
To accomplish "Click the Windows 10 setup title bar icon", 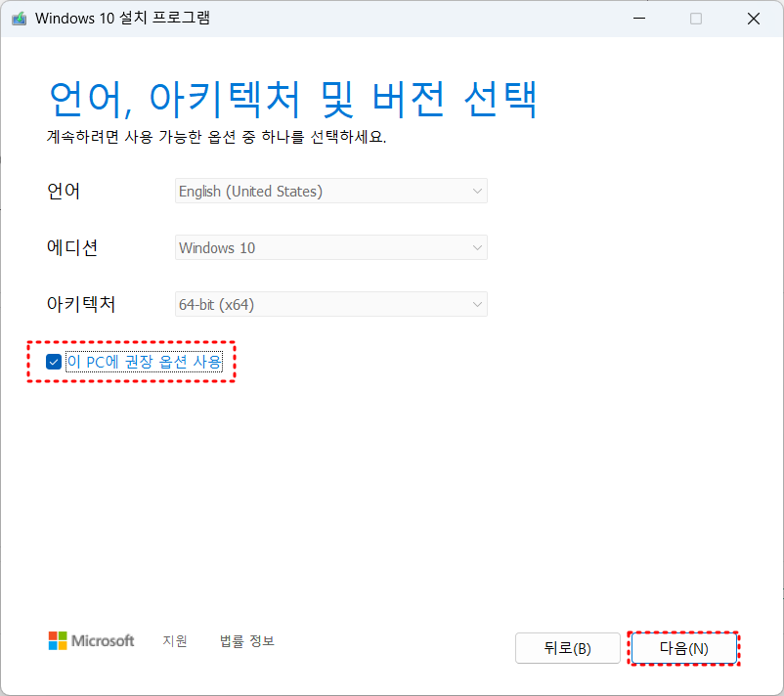I will click(19, 19).
